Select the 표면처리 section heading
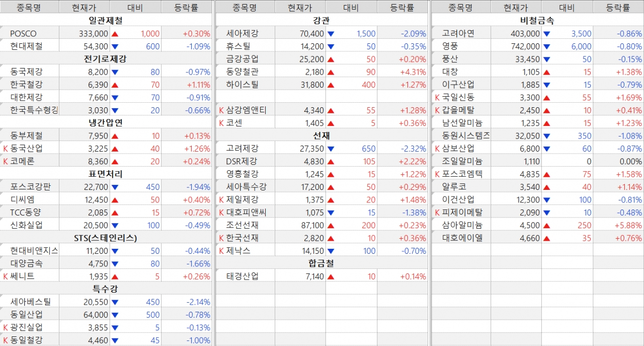 (105, 174)
